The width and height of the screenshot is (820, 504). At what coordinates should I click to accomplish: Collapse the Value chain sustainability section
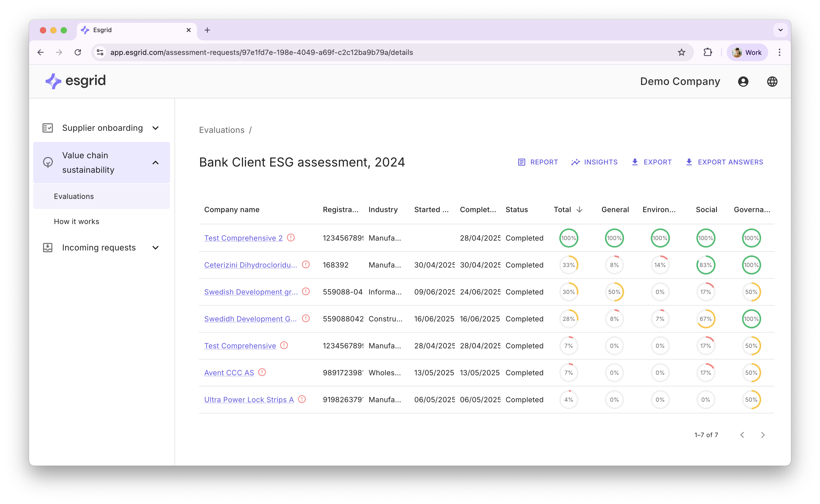[155, 163]
